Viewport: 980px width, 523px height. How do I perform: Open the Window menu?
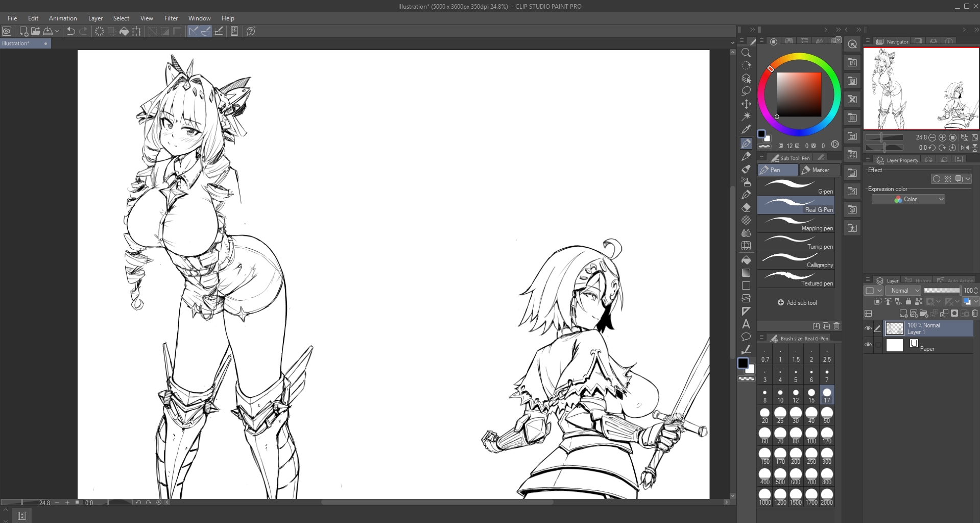tap(199, 18)
